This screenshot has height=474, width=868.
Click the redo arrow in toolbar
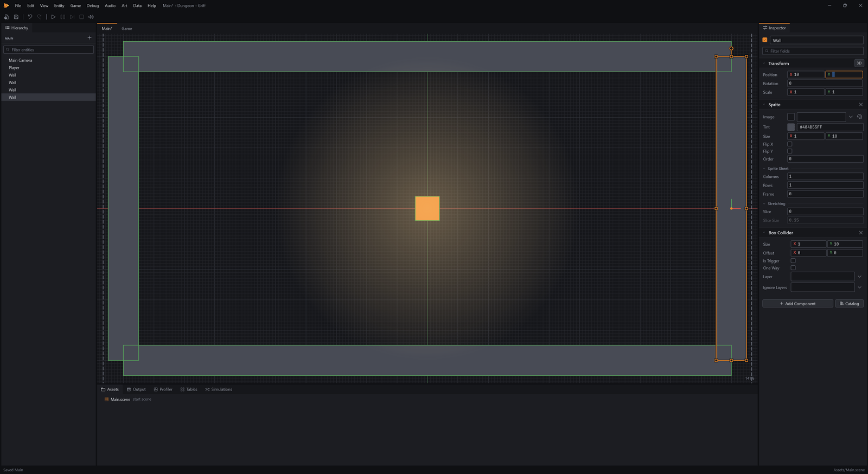(x=39, y=17)
